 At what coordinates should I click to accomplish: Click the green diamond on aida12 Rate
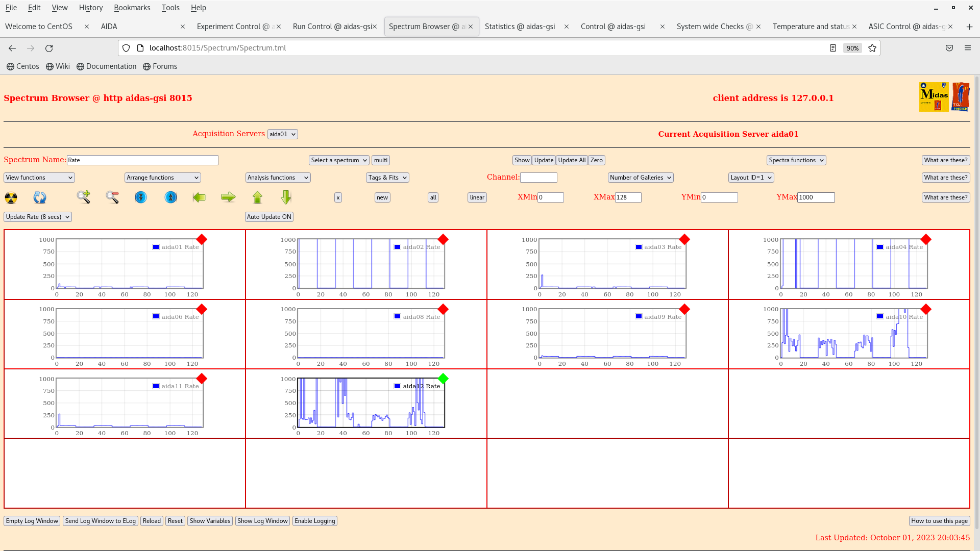click(x=443, y=379)
